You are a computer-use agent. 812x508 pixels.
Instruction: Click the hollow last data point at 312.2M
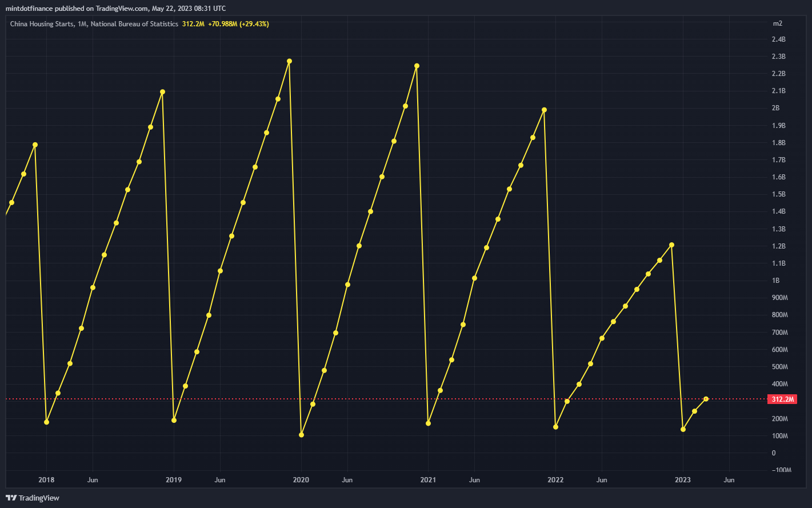(x=706, y=399)
